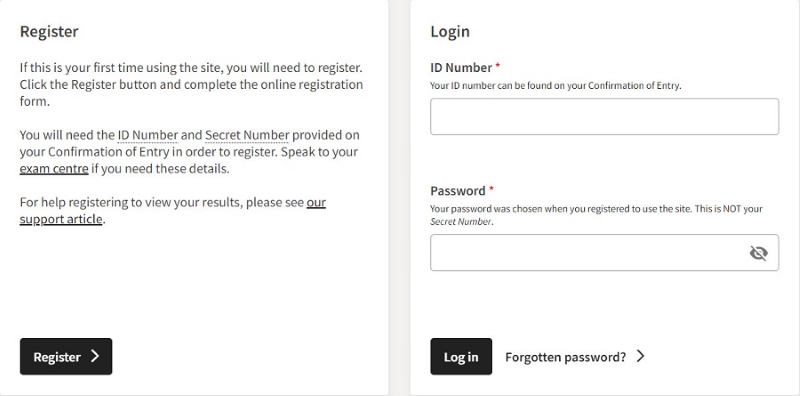Image resolution: width=800 pixels, height=396 pixels.
Task: Click the ID Number field label
Action: 461,67
